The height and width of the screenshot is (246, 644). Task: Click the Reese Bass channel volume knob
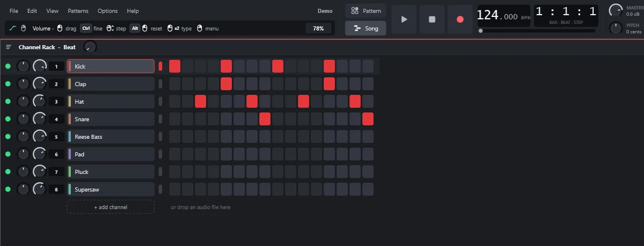(39, 136)
